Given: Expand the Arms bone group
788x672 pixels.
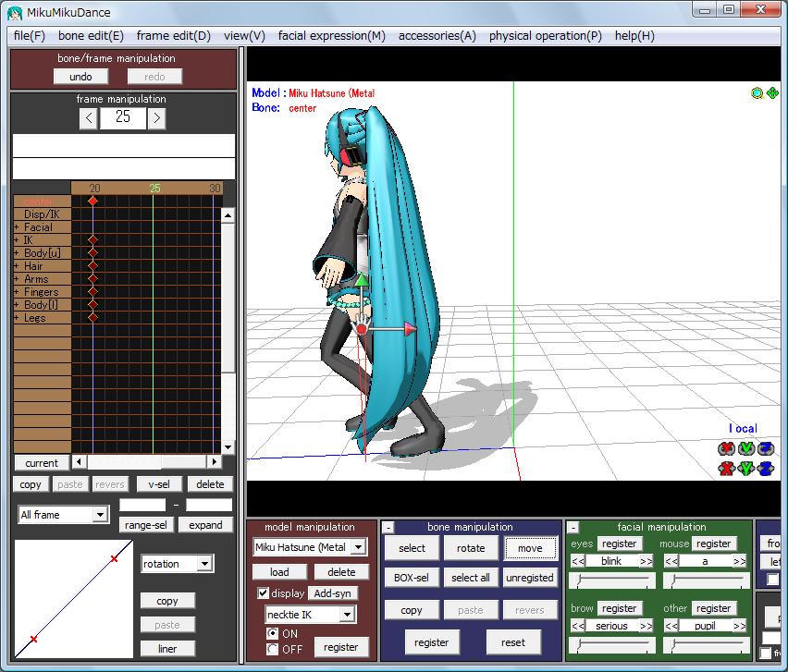Looking at the screenshot, I should point(17,279).
